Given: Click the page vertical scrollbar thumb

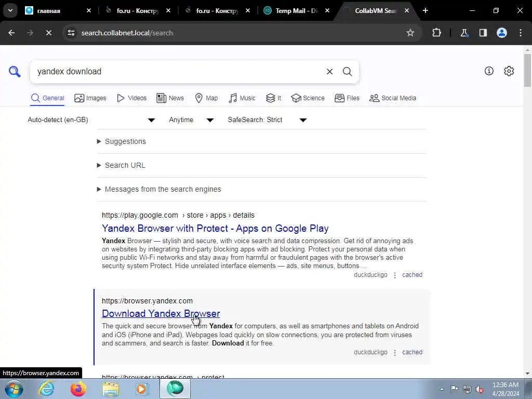Looking at the screenshot, I should click(x=528, y=71).
